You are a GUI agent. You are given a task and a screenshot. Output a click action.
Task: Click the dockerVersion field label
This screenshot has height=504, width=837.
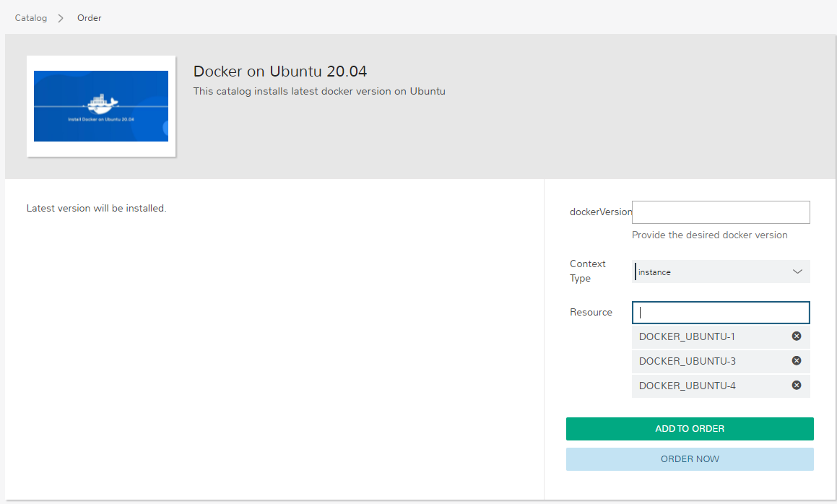coord(601,212)
